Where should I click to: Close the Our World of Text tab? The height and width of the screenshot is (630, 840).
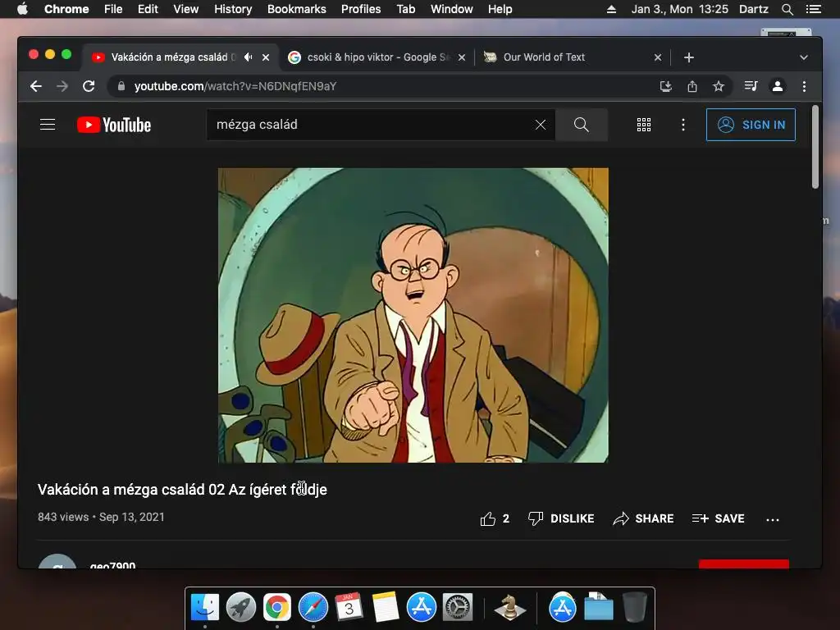coord(658,57)
